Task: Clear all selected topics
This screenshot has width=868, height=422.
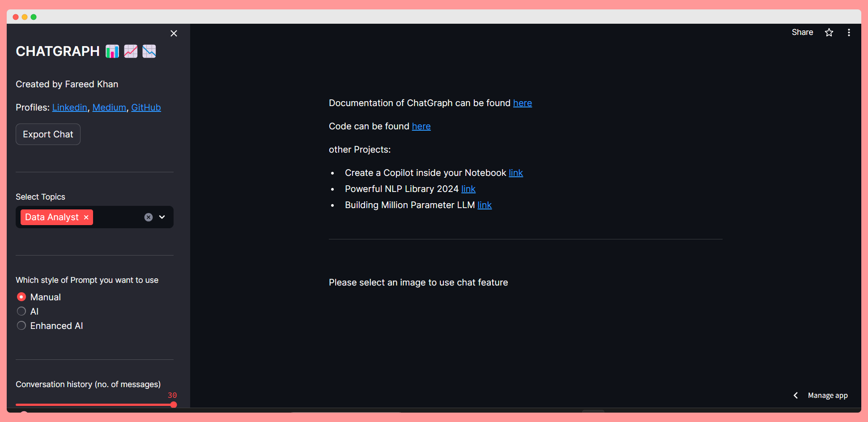Action: (149, 217)
